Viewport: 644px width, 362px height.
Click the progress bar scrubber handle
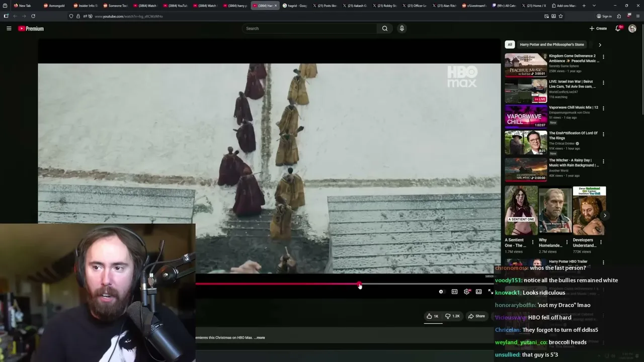(x=359, y=285)
